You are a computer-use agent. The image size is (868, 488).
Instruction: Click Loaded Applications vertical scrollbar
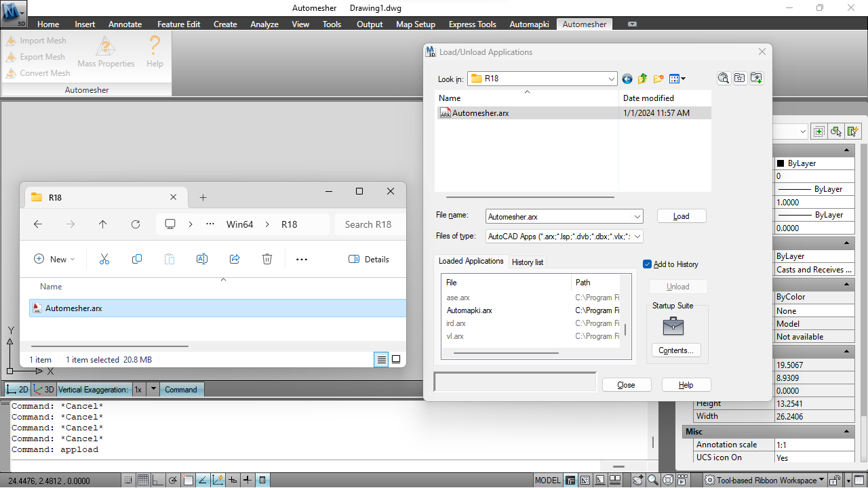click(x=625, y=329)
